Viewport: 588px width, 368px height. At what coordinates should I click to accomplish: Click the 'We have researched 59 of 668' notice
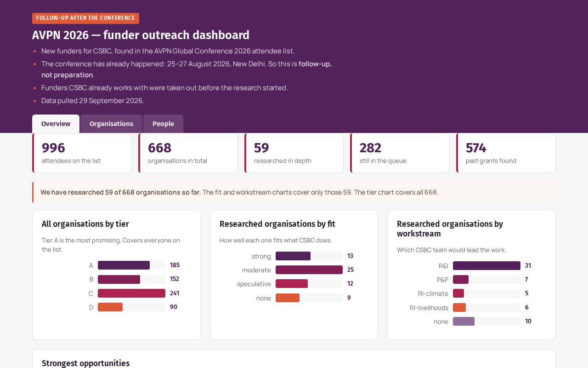click(294, 192)
